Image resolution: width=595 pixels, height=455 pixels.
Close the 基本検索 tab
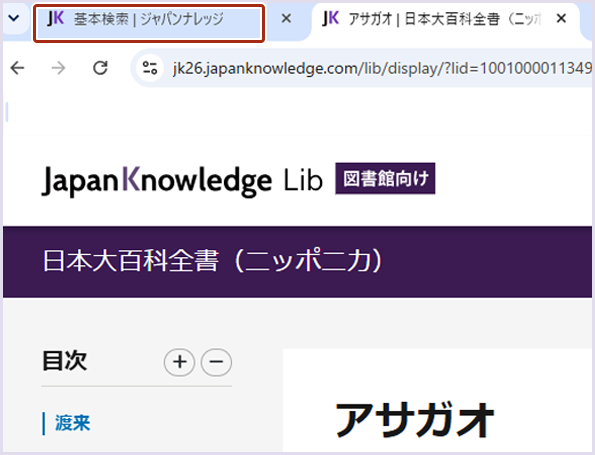(x=286, y=18)
